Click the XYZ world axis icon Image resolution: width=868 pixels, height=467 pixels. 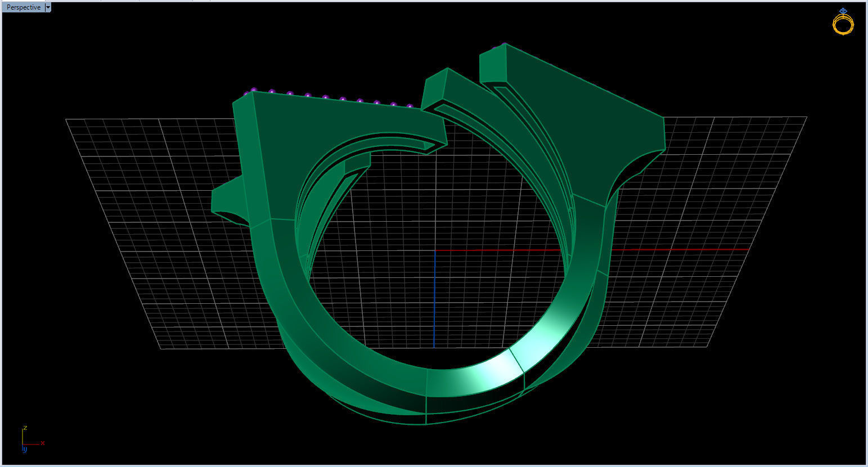pyautogui.click(x=32, y=439)
